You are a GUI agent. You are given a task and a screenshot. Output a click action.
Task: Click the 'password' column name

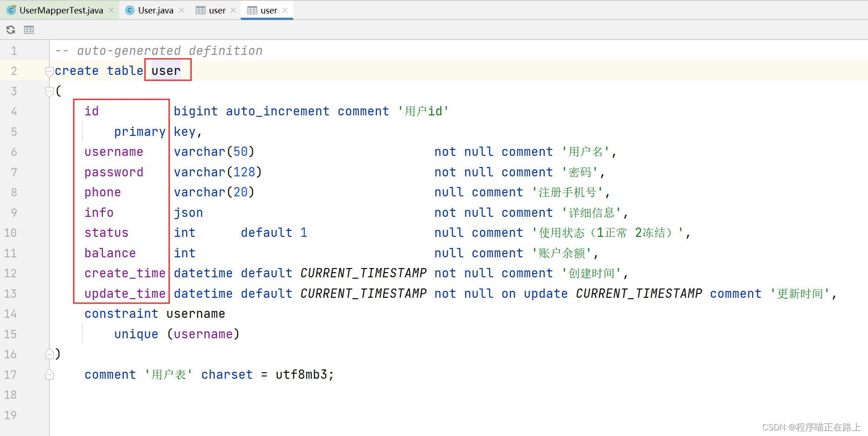point(114,172)
